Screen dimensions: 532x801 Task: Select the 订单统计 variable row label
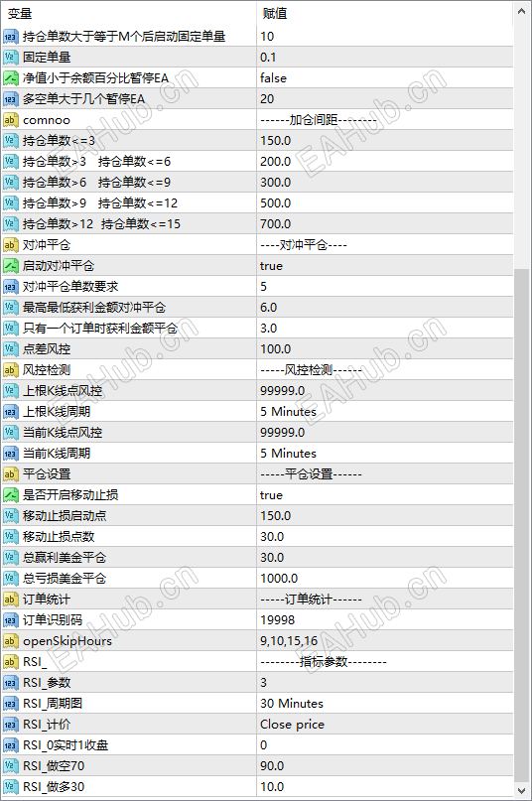point(47,600)
